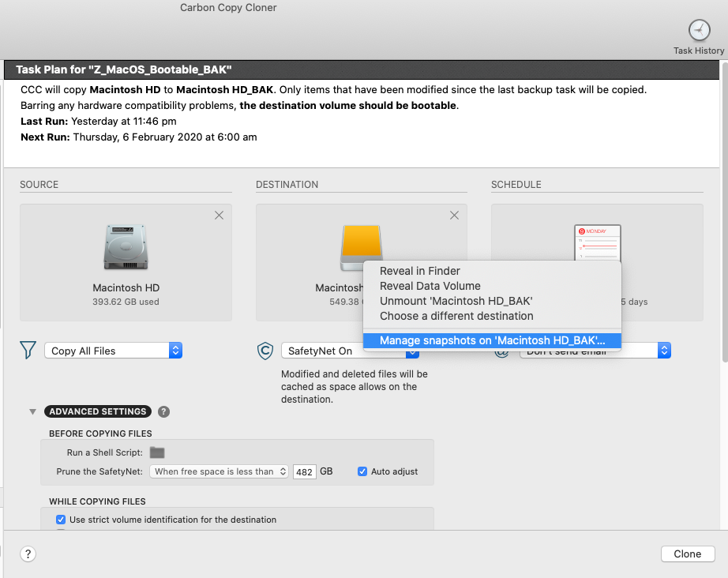This screenshot has width=728, height=578.
Task: Edit the 482 GB prune size field
Action: [305, 471]
